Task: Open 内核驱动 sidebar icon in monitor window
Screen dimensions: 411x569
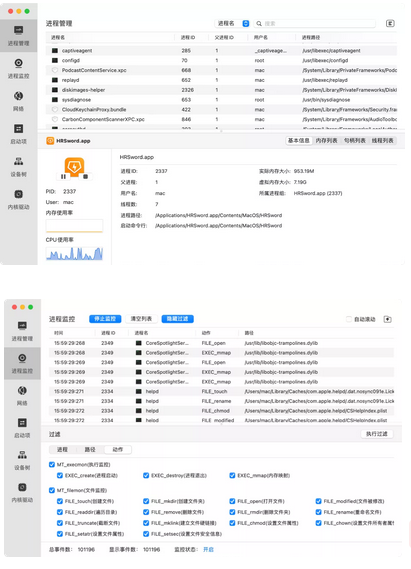Action: click(x=22, y=487)
